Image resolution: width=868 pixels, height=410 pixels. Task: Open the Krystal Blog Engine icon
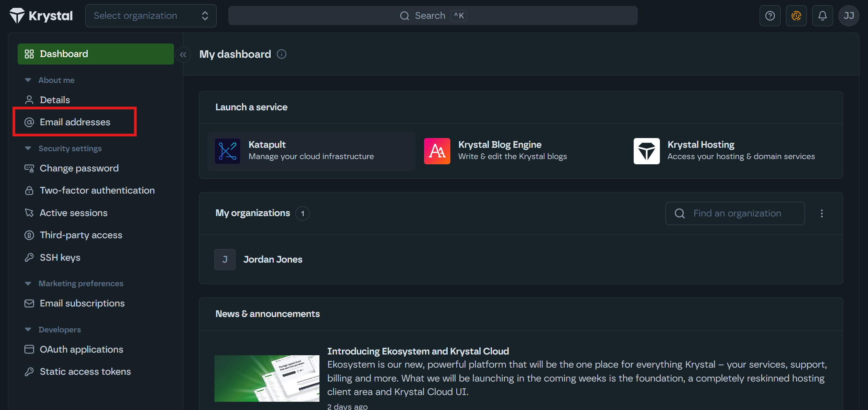pos(437,151)
